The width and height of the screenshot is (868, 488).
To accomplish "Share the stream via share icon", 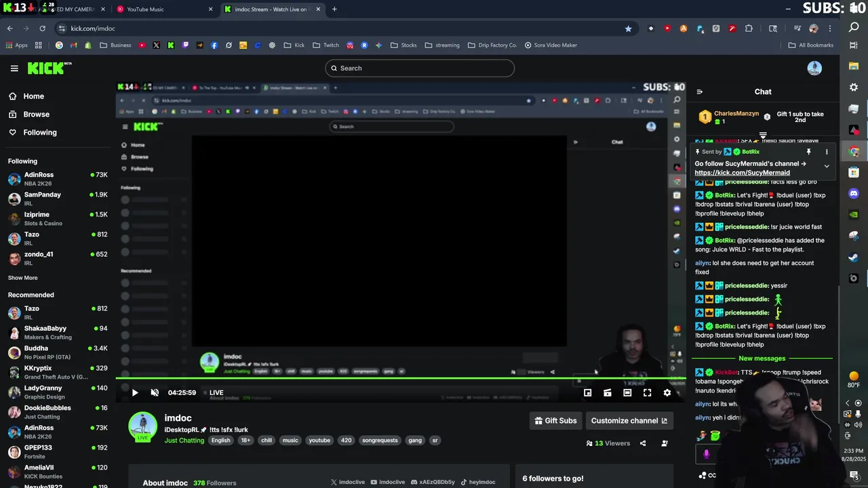I will [643, 443].
